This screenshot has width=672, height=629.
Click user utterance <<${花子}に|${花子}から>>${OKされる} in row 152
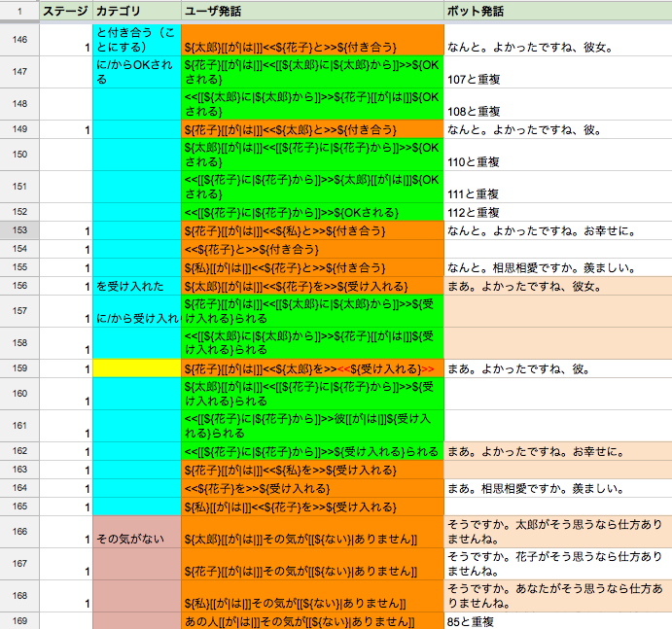(312, 212)
